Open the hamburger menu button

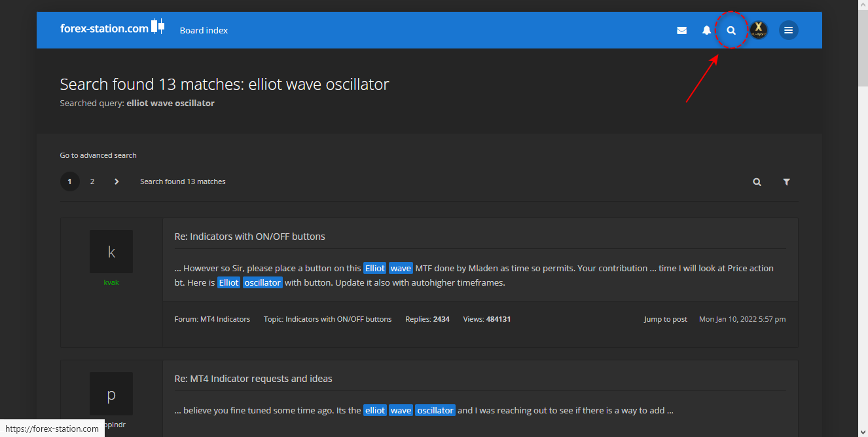click(x=788, y=30)
